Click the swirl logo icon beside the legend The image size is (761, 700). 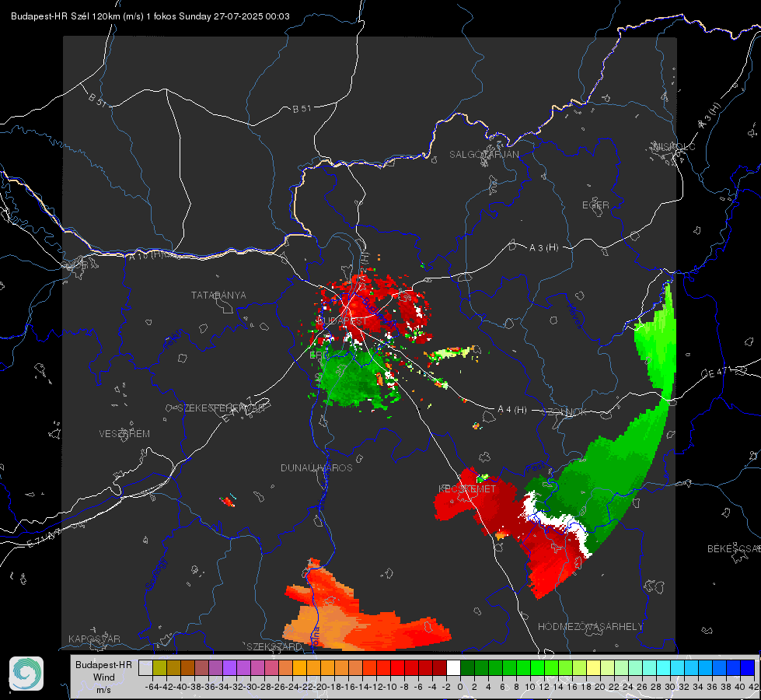pyautogui.click(x=26, y=674)
